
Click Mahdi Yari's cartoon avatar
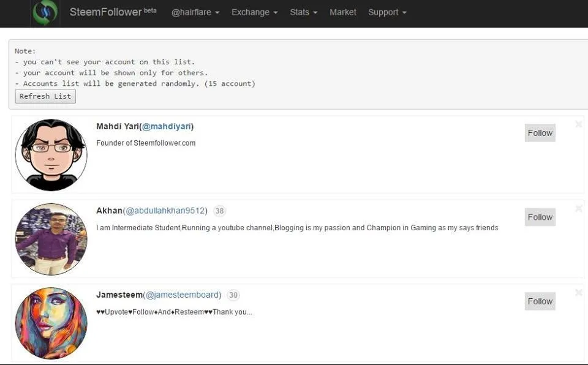pos(51,155)
